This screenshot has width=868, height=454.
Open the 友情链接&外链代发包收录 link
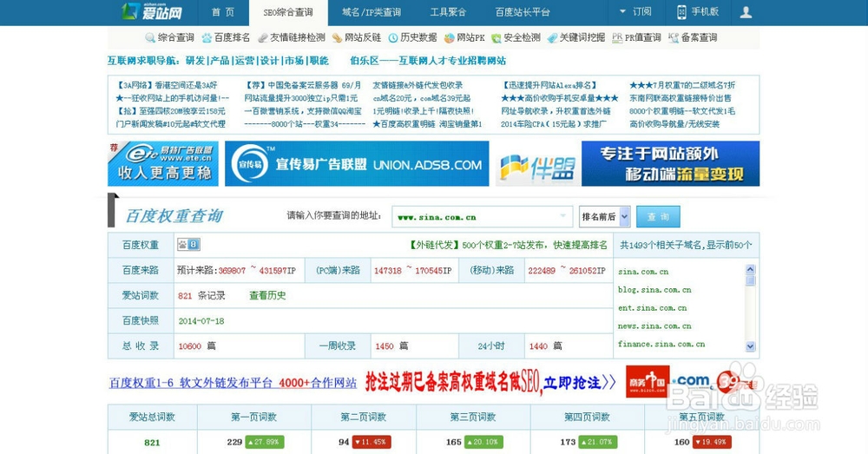coord(418,85)
